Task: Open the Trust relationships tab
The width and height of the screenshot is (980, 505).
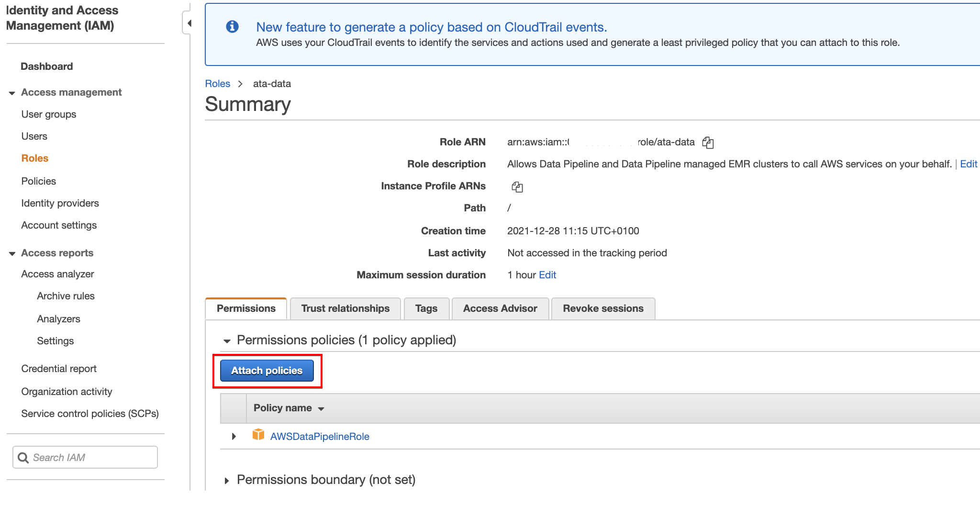Action: [345, 308]
